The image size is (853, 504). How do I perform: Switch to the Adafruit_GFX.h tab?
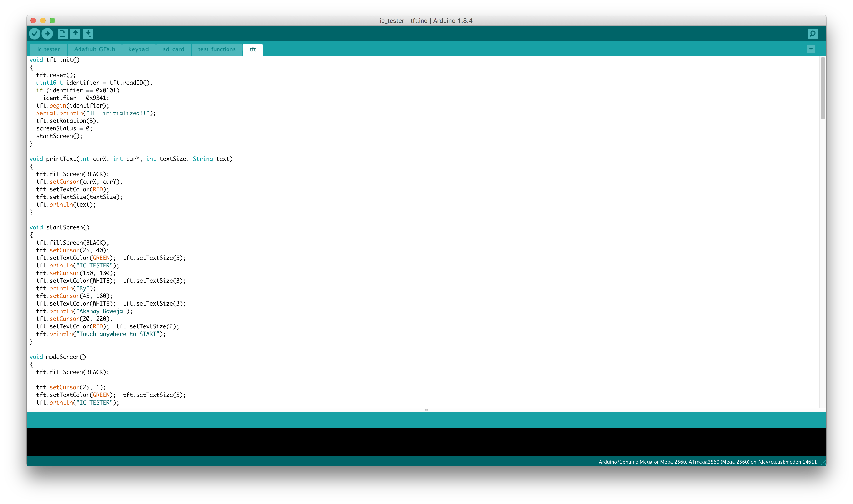click(x=94, y=49)
